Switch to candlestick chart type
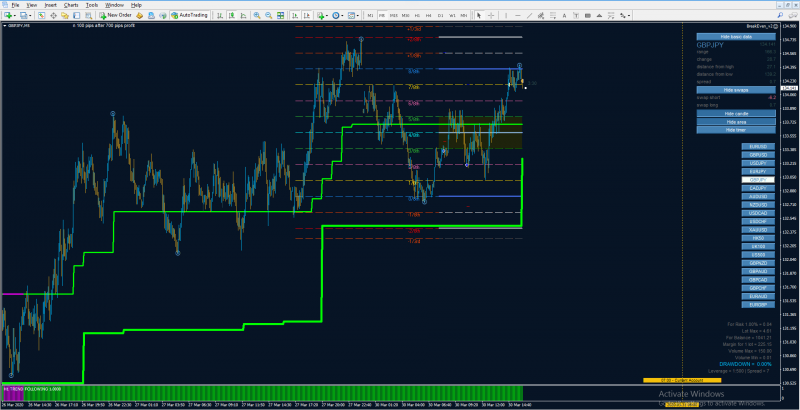The width and height of the screenshot is (800, 410). coord(231,15)
